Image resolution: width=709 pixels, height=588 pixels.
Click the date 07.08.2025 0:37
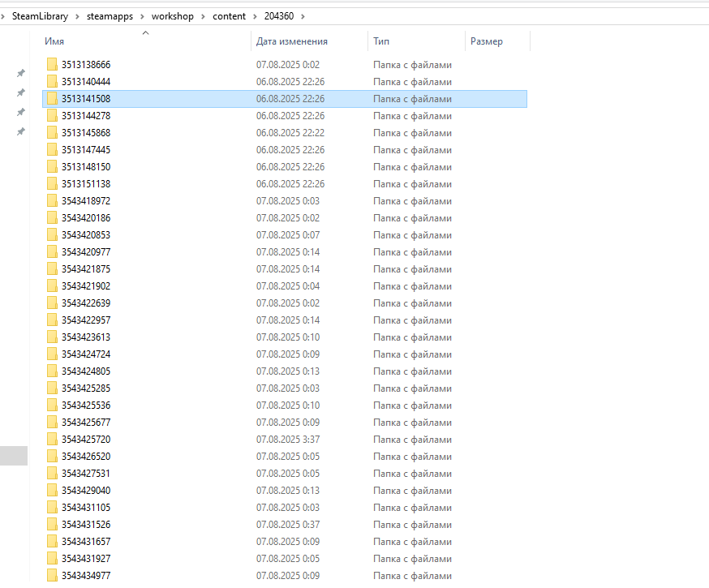[288, 525]
